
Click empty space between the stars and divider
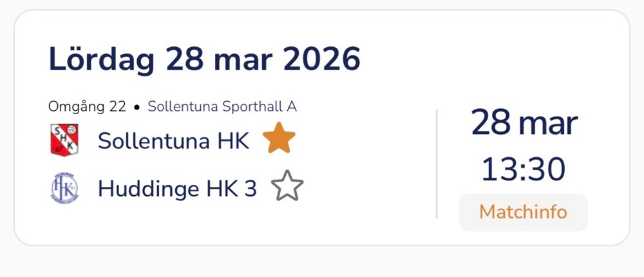(367, 164)
